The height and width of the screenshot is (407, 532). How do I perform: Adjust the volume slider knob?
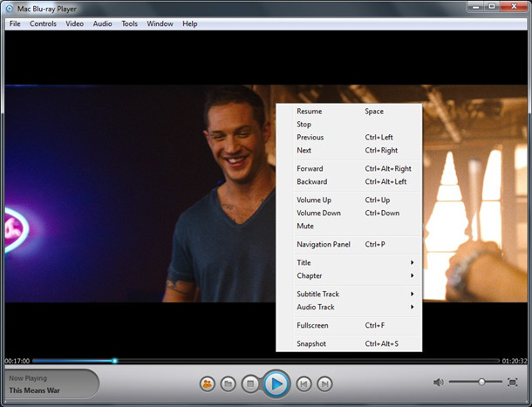point(481,382)
